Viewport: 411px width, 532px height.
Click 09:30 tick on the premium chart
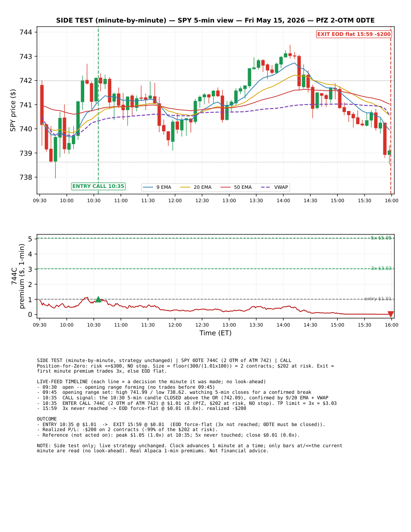[40, 325]
